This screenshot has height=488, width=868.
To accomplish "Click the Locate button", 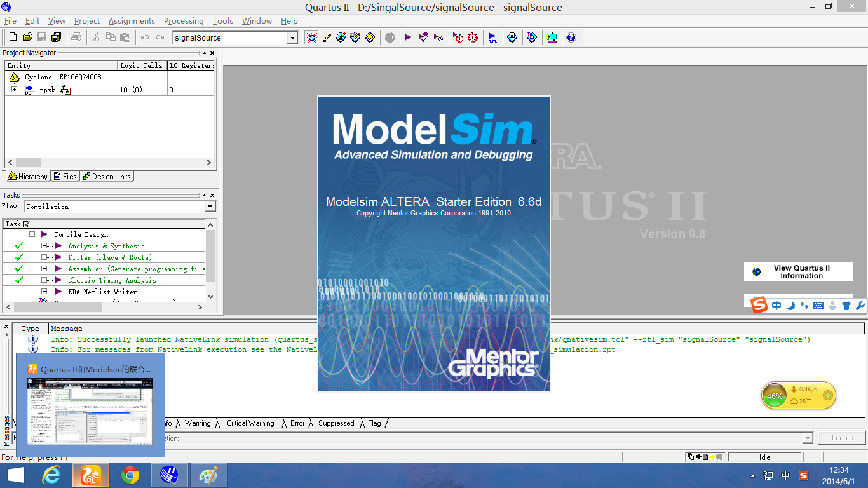I will [x=842, y=438].
